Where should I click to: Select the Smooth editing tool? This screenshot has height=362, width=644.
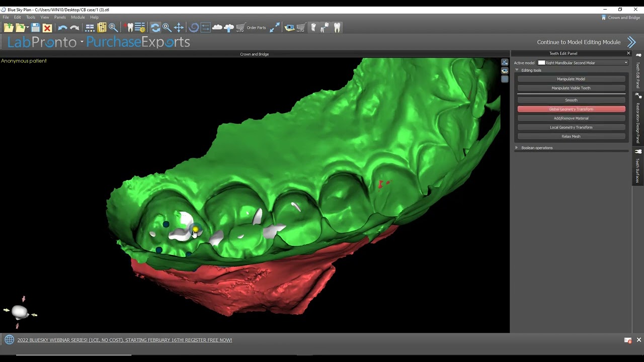(571, 100)
